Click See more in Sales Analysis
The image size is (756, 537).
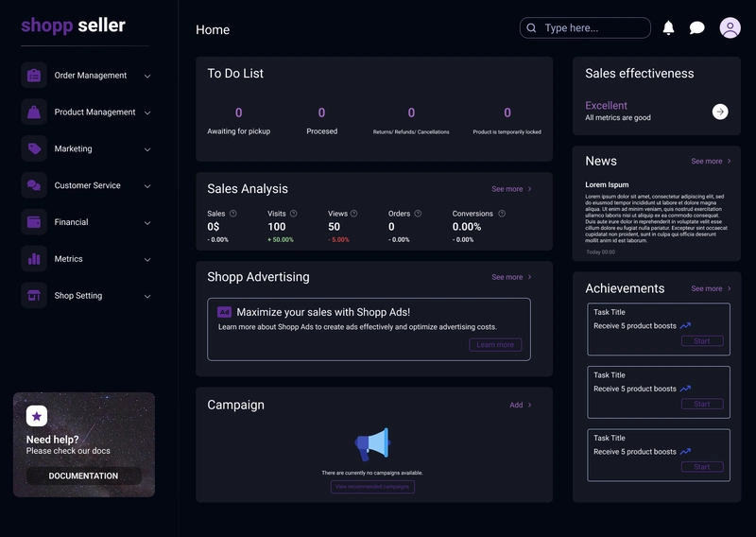(x=511, y=189)
